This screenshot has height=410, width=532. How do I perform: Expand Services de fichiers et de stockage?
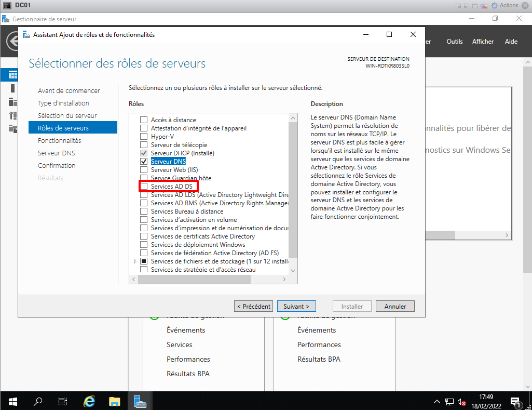coord(135,261)
